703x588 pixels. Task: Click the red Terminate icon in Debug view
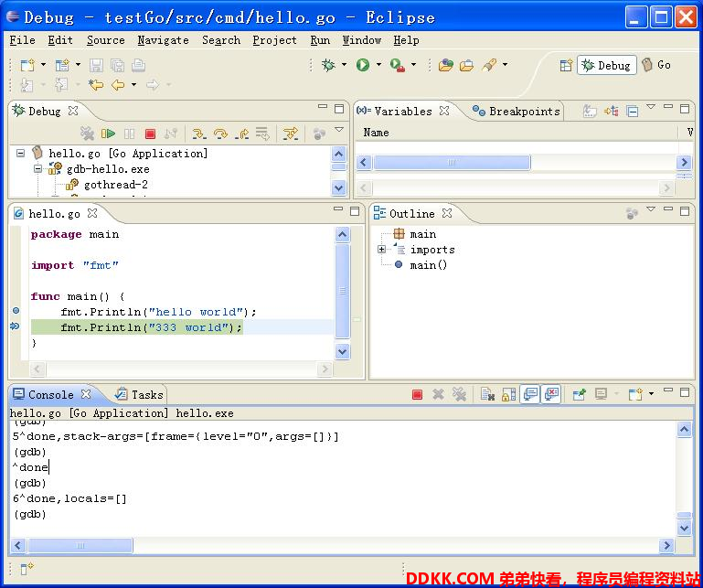point(150,134)
